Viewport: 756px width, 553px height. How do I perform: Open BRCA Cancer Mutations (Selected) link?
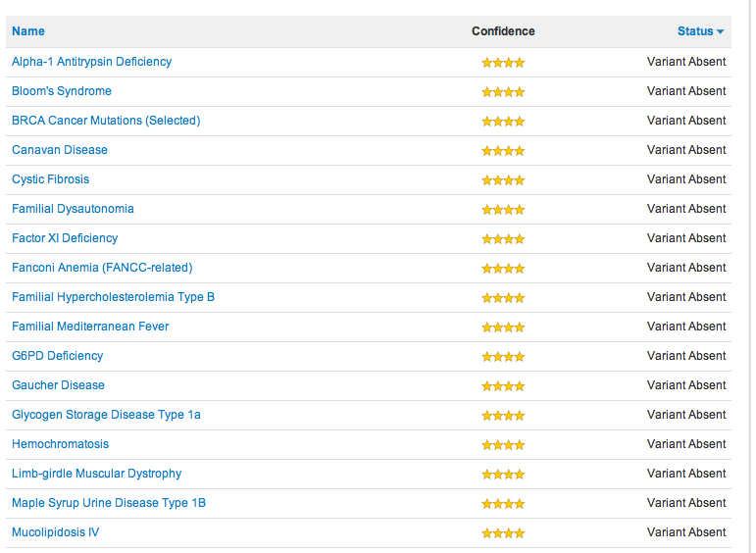tap(106, 121)
